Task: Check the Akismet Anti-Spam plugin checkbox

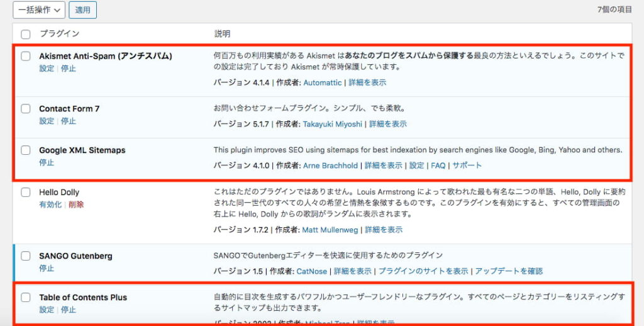Action: (25, 56)
